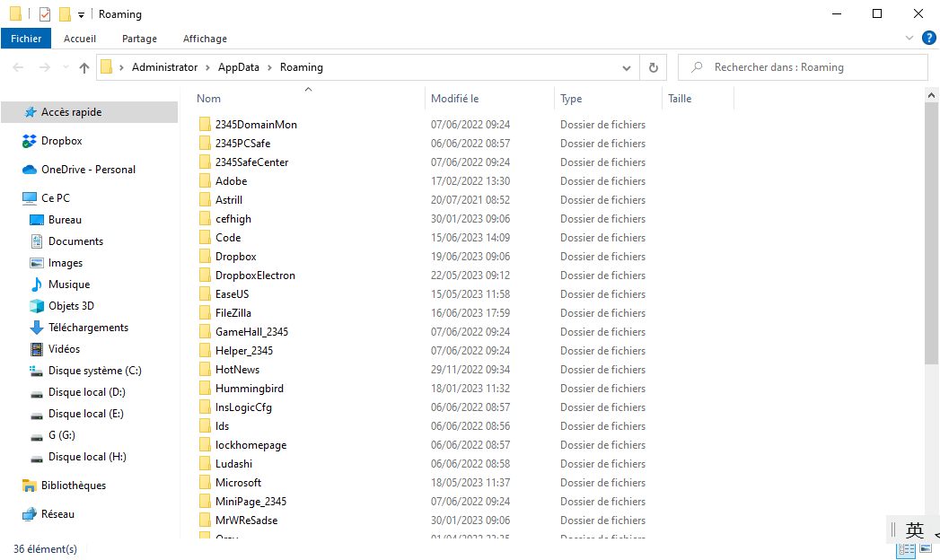Click the Forward navigation arrow
The image size is (940, 560).
(44, 67)
